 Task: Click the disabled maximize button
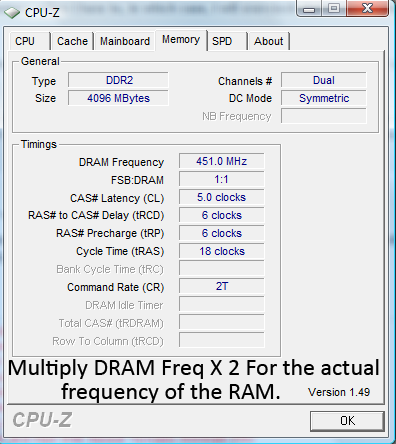tap(334, 9)
